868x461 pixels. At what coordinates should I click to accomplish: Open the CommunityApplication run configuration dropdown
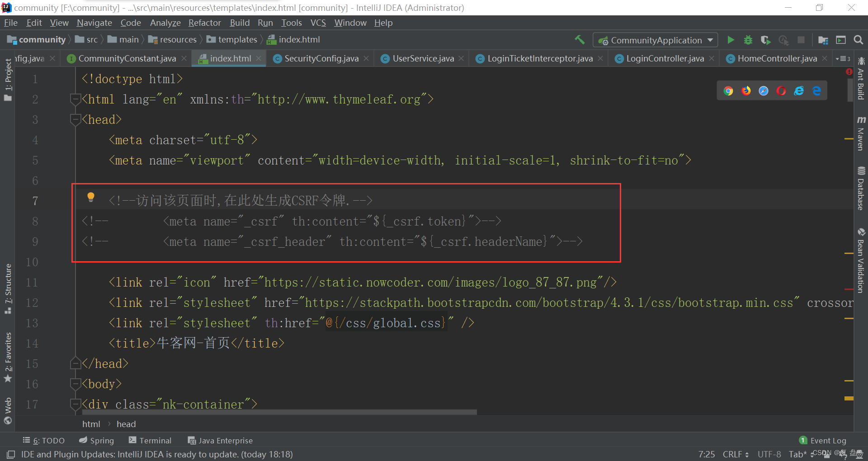point(656,40)
